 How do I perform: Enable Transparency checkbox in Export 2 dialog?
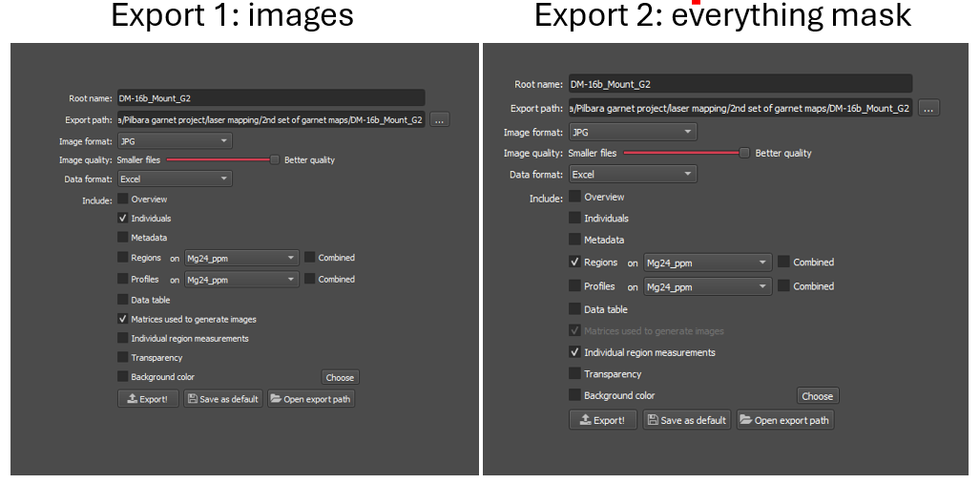click(575, 374)
